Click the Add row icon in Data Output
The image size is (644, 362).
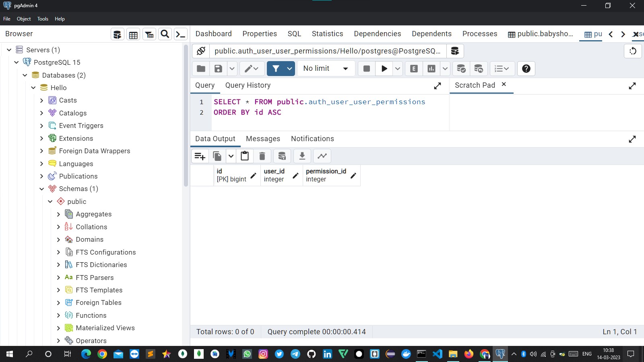click(200, 156)
